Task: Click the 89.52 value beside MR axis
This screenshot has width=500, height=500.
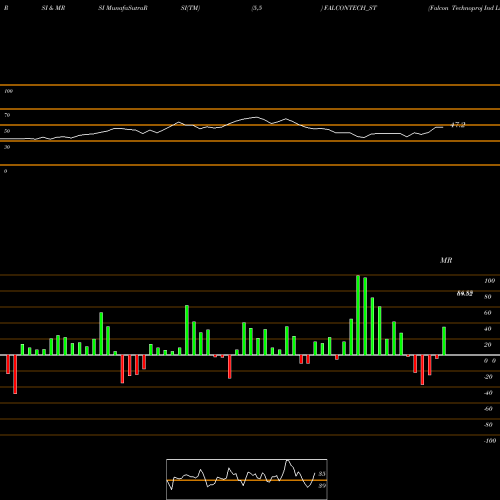Action: [x=465, y=294]
